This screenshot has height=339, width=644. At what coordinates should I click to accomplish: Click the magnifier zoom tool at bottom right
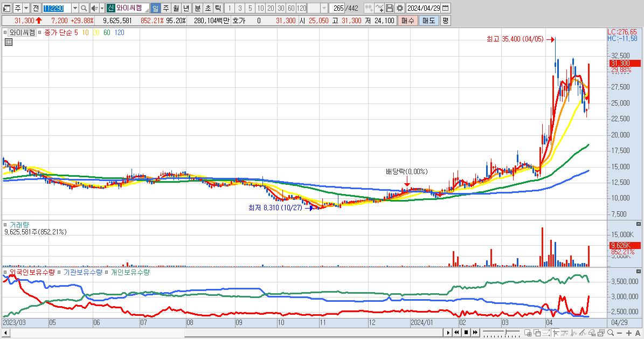(x=611, y=333)
